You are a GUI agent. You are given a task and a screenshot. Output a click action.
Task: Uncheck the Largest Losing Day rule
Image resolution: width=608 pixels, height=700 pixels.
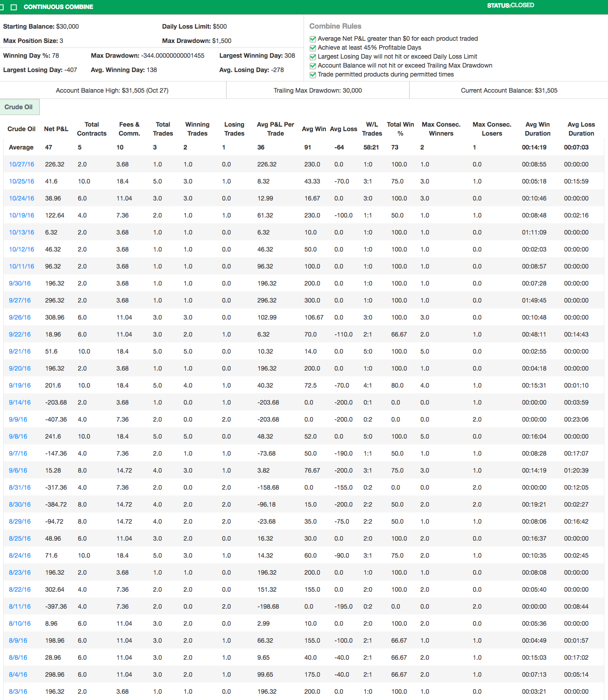[x=313, y=56]
